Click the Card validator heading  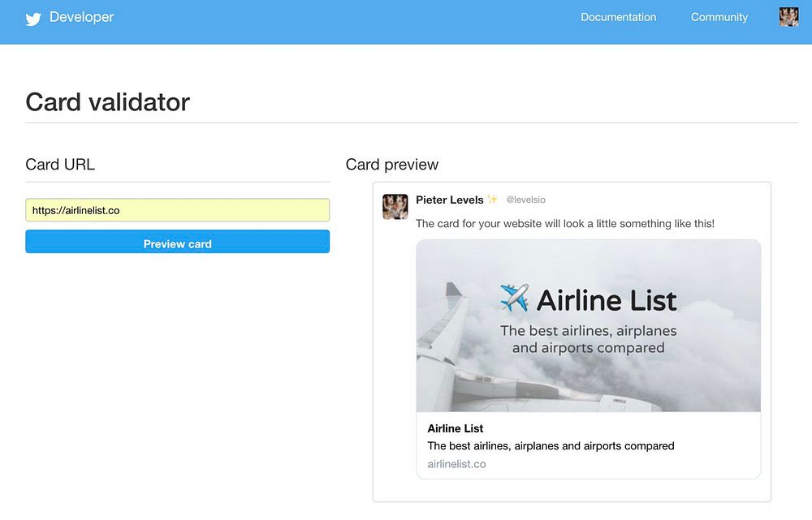[108, 102]
